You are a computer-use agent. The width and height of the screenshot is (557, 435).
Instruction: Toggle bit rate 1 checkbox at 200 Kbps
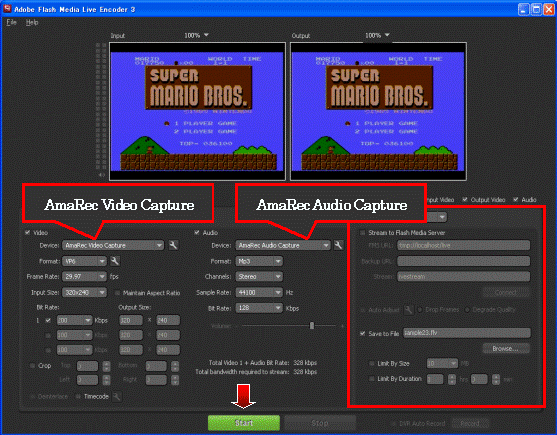[x=48, y=320]
